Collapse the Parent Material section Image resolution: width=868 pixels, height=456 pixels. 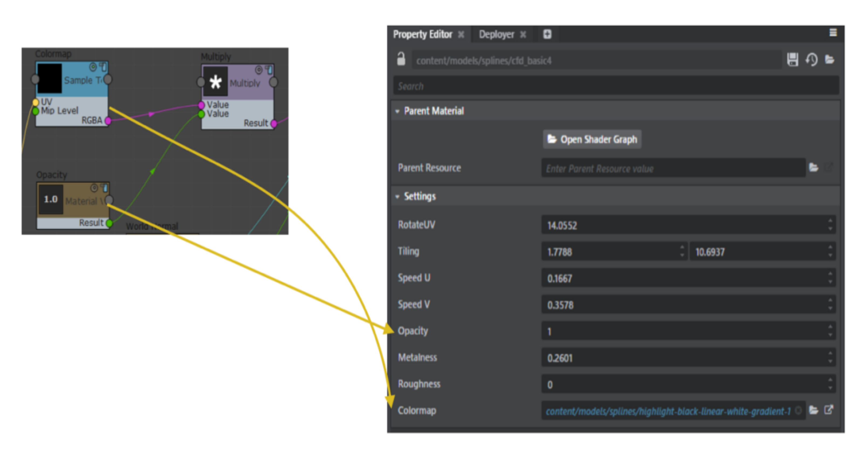coord(398,111)
